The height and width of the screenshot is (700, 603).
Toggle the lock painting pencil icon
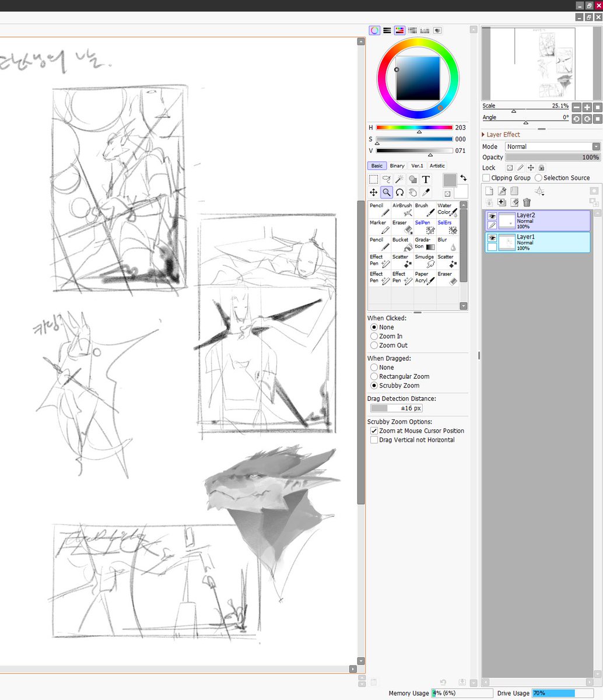(520, 168)
